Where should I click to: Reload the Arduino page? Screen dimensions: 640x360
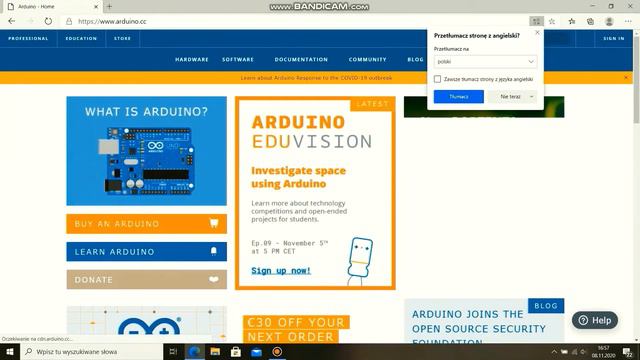48,21
